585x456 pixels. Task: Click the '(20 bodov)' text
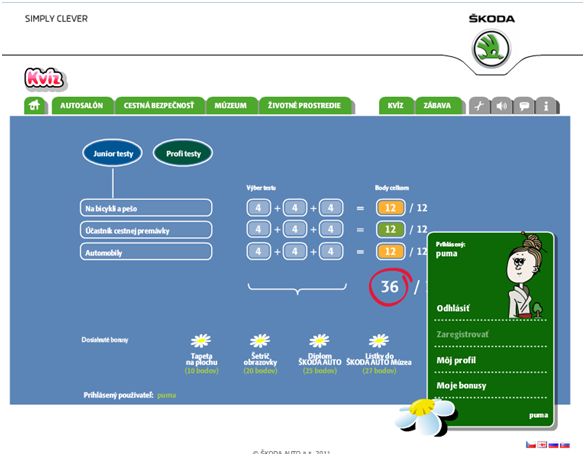pos(260,371)
